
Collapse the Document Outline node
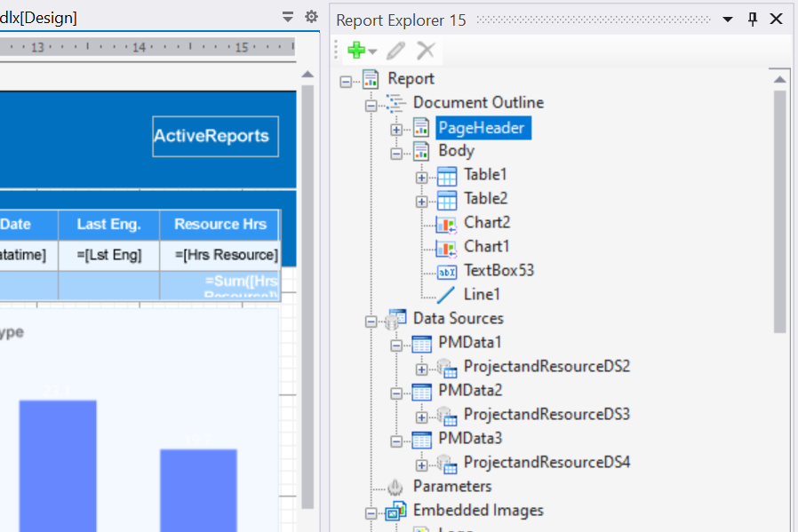pos(371,106)
